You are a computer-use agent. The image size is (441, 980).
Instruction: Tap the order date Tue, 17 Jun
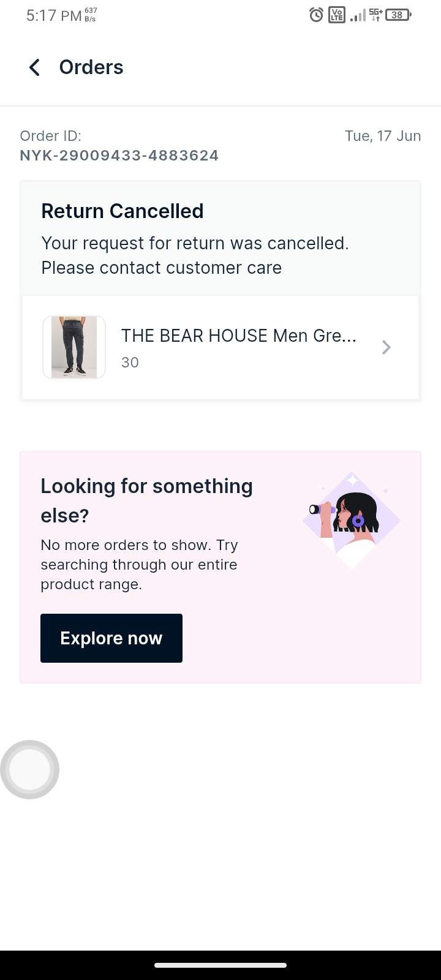point(383,136)
